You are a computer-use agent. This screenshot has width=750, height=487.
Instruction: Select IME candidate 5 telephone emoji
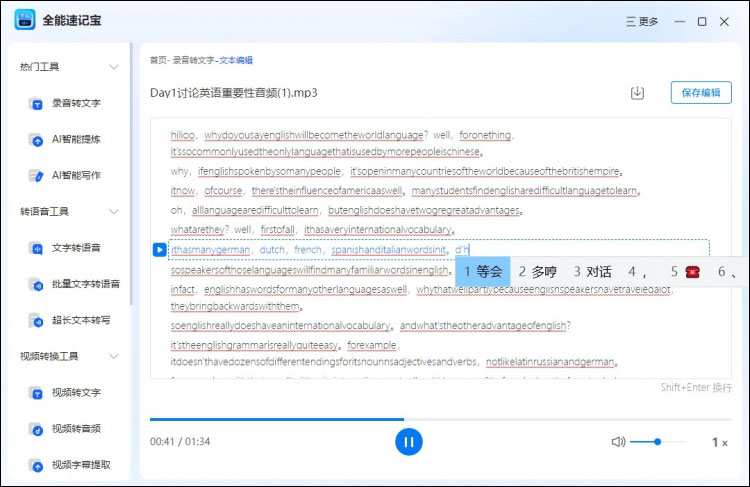pyautogui.click(x=685, y=272)
